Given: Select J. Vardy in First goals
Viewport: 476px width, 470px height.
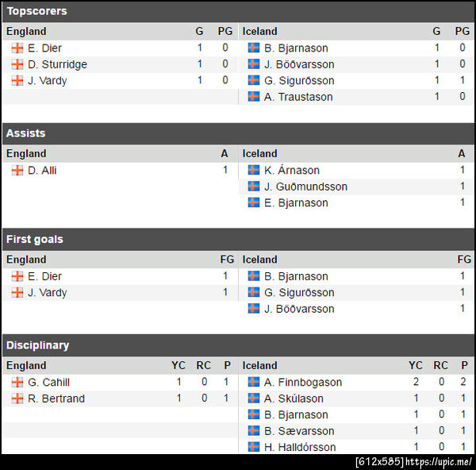Looking at the screenshot, I should [47, 292].
